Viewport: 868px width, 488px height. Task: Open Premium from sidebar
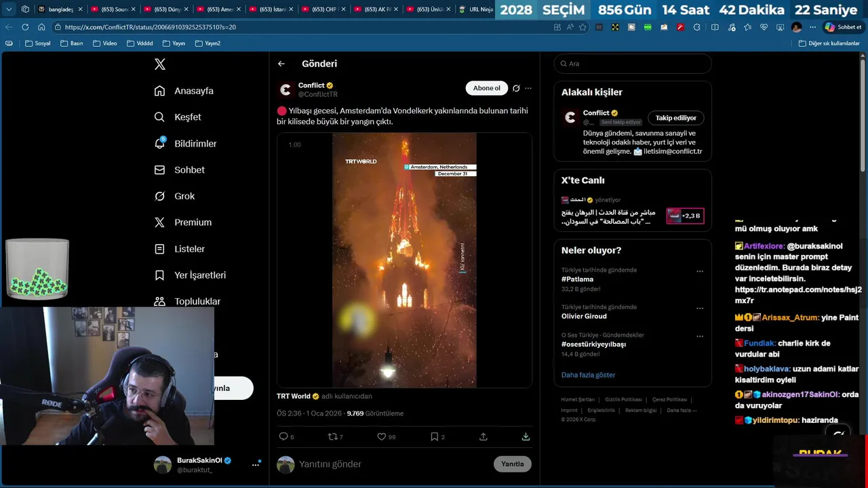[182, 222]
